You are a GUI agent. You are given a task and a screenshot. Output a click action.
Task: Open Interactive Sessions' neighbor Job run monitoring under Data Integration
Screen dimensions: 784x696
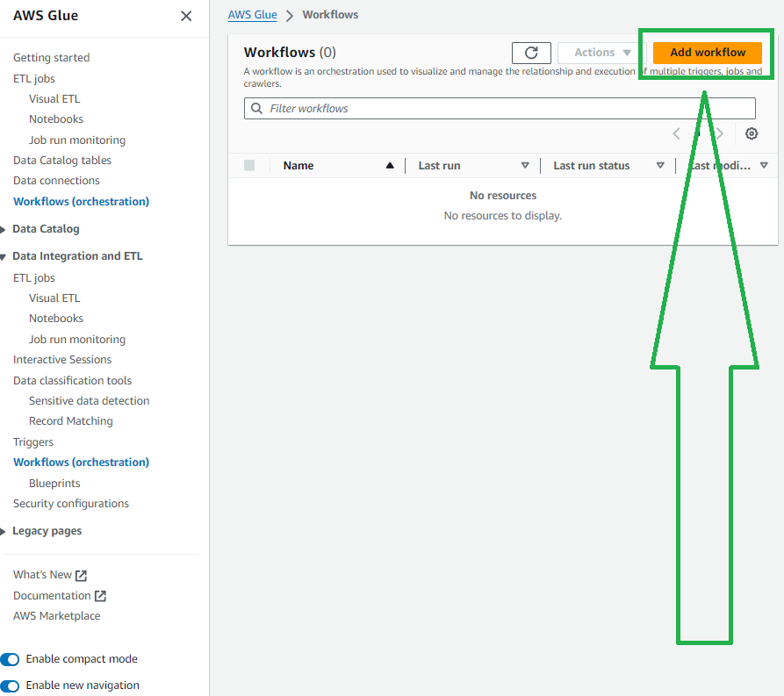click(x=77, y=339)
